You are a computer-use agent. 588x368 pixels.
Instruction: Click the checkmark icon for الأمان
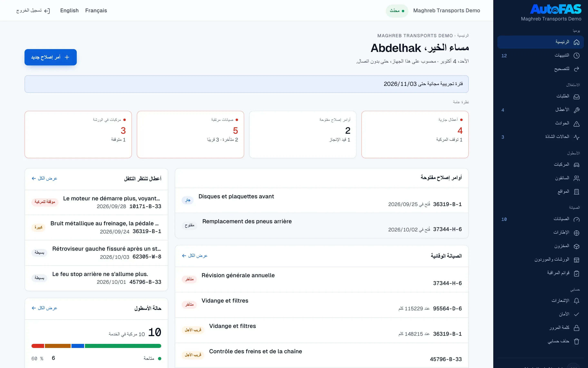click(x=576, y=314)
